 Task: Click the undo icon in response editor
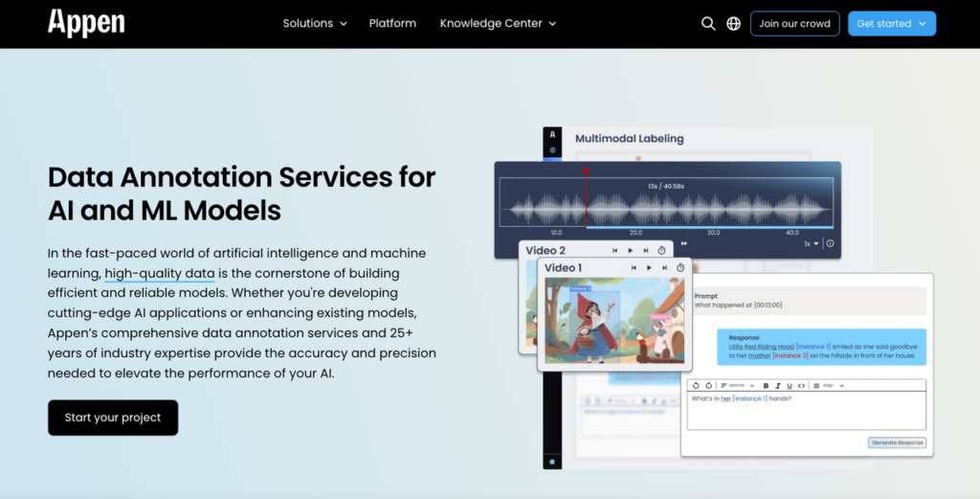[x=696, y=386]
